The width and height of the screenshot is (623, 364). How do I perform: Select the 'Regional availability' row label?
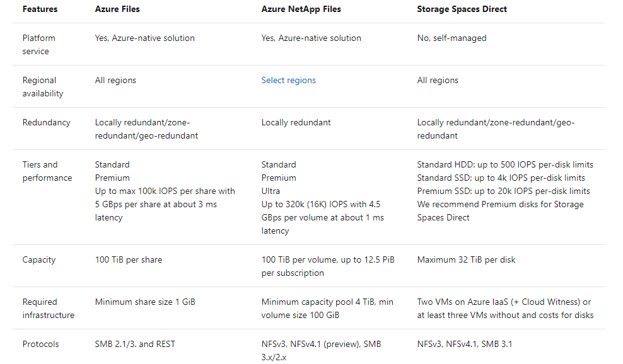click(x=43, y=87)
